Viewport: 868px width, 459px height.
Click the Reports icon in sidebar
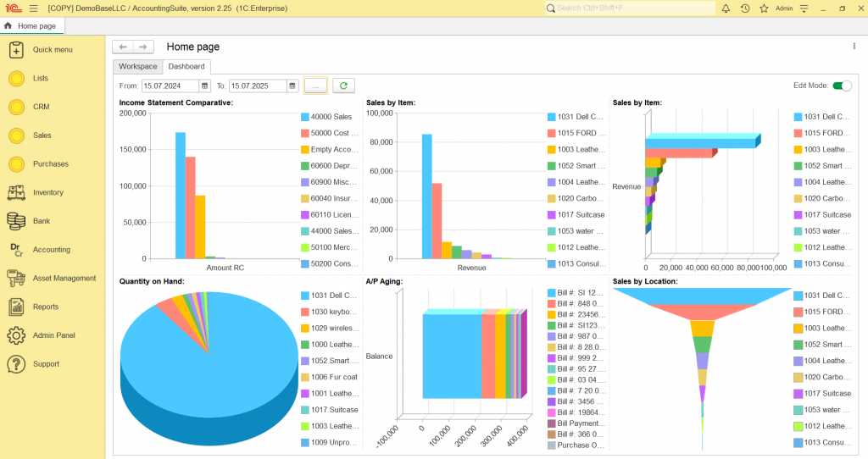(x=16, y=307)
